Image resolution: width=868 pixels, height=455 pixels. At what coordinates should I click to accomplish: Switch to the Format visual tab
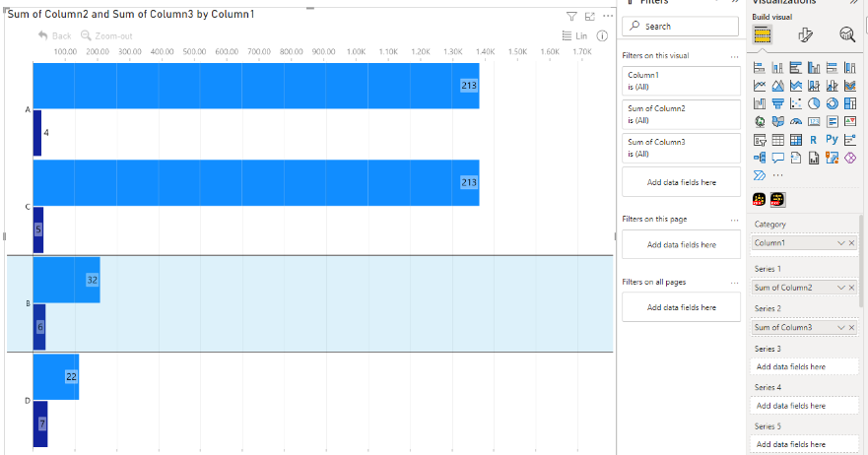coord(806,34)
